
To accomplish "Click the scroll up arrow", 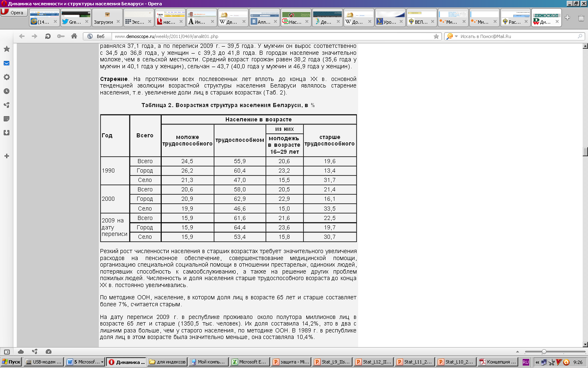I will tap(585, 46).
